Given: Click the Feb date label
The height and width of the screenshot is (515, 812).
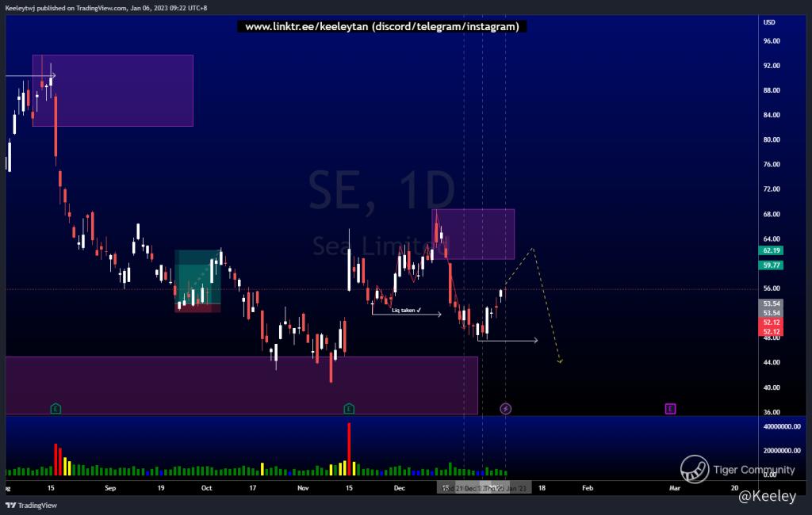Looking at the screenshot, I should (588, 488).
